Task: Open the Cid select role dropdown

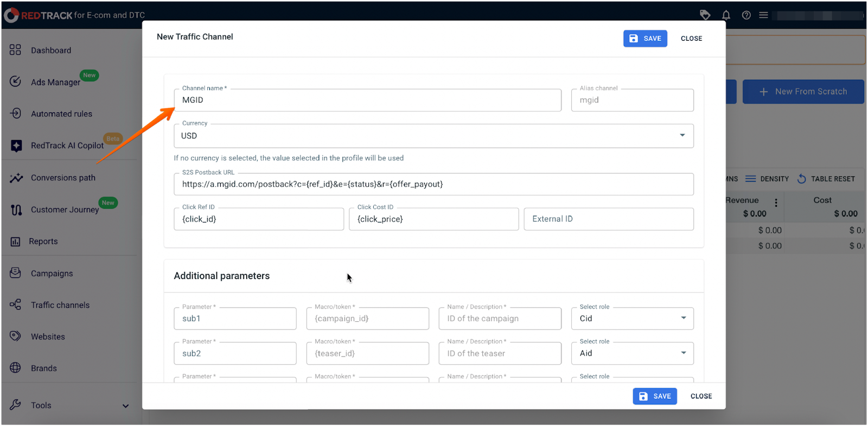Action: click(683, 319)
